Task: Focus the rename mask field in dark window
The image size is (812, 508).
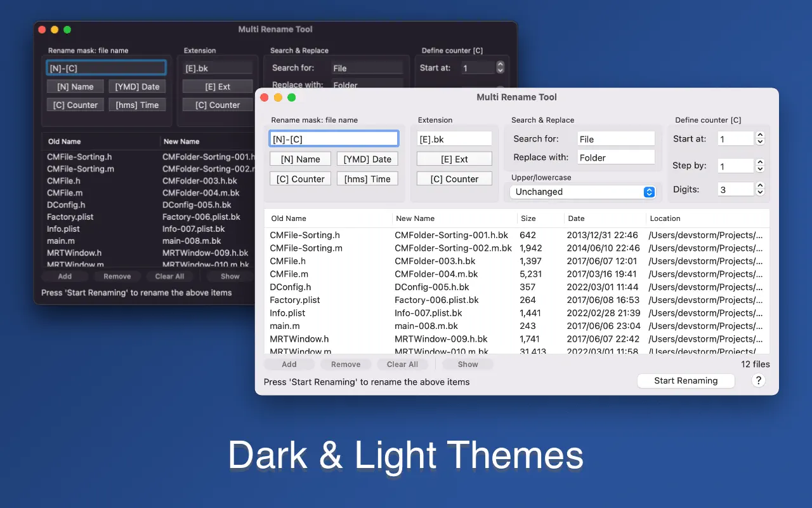Action: coord(106,68)
